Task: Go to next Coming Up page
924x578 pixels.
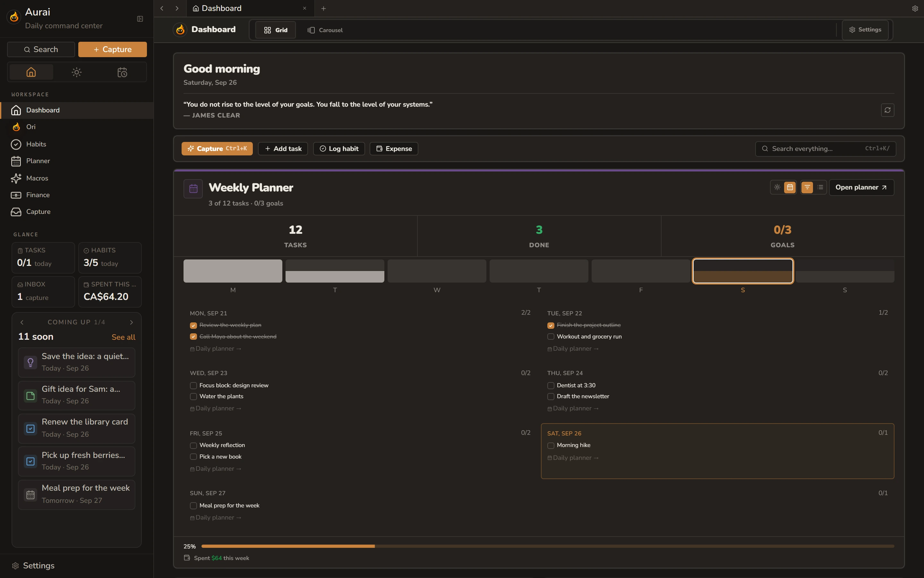Action: click(x=131, y=322)
